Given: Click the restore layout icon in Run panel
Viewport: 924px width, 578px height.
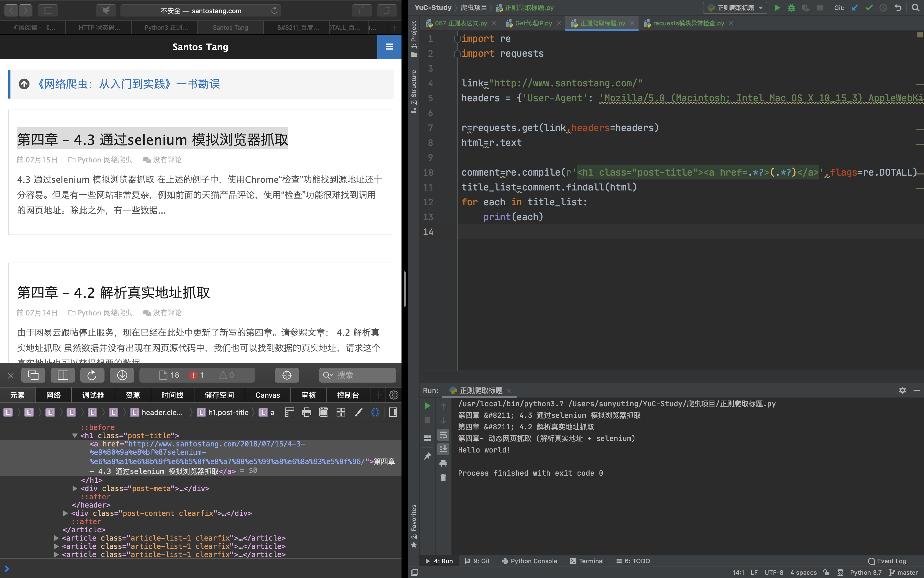Looking at the screenshot, I should coord(427,438).
